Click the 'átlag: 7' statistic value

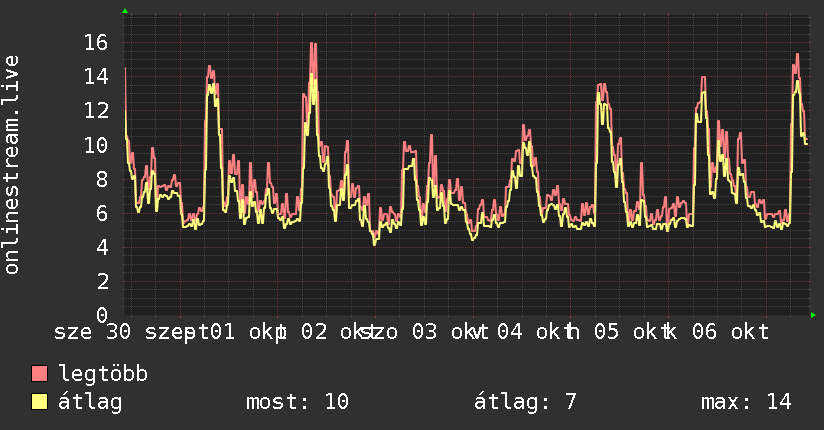tap(525, 402)
